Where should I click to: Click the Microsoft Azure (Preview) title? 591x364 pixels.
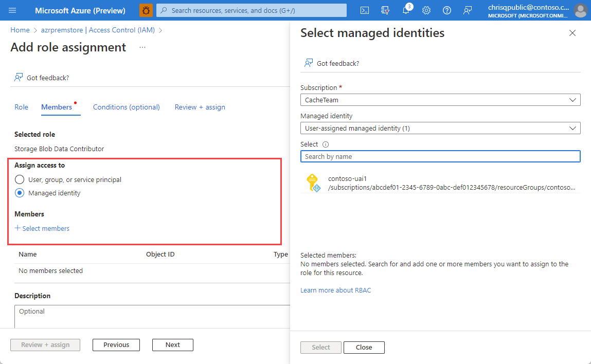[x=80, y=11]
